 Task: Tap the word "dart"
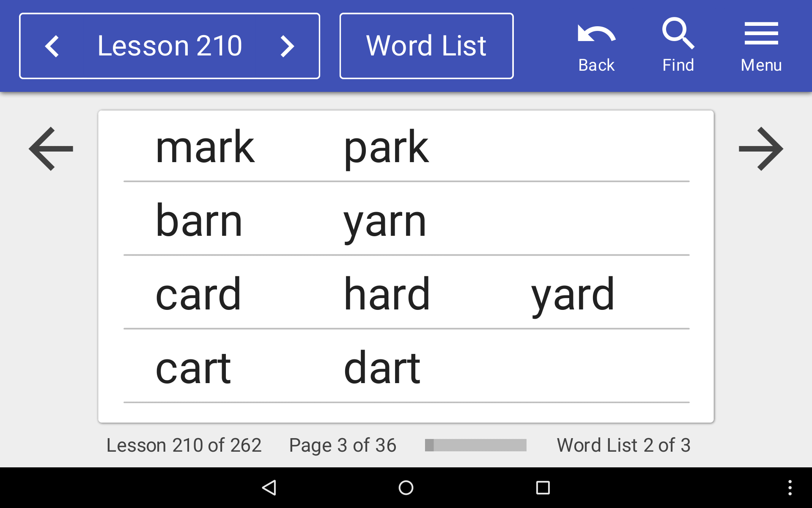(x=382, y=368)
